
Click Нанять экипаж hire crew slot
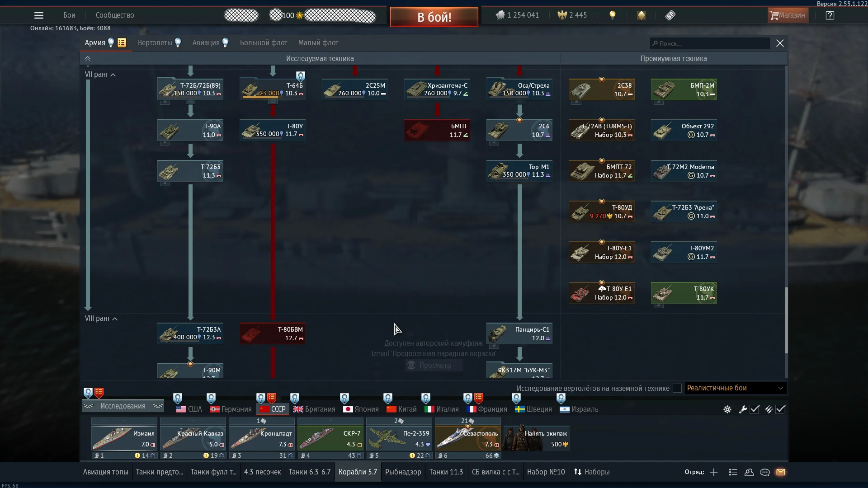tap(537, 438)
